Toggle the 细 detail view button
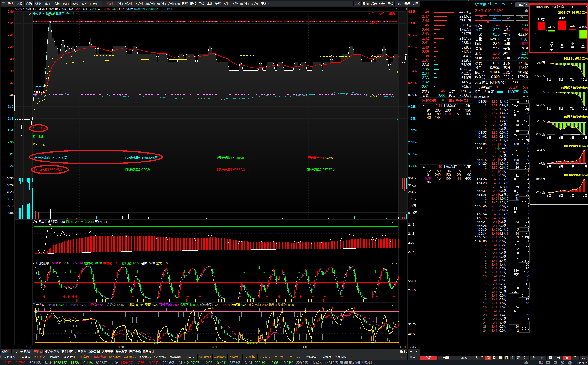The width and height of the screenshot is (588, 365). [488, 357]
